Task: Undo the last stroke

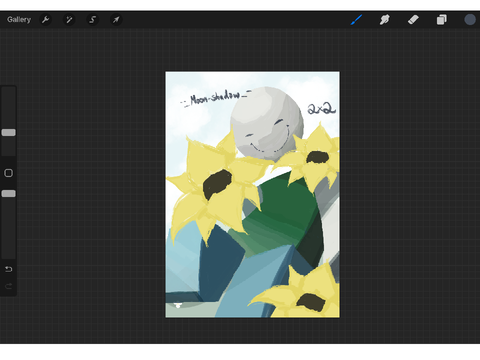Action: click(9, 269)
